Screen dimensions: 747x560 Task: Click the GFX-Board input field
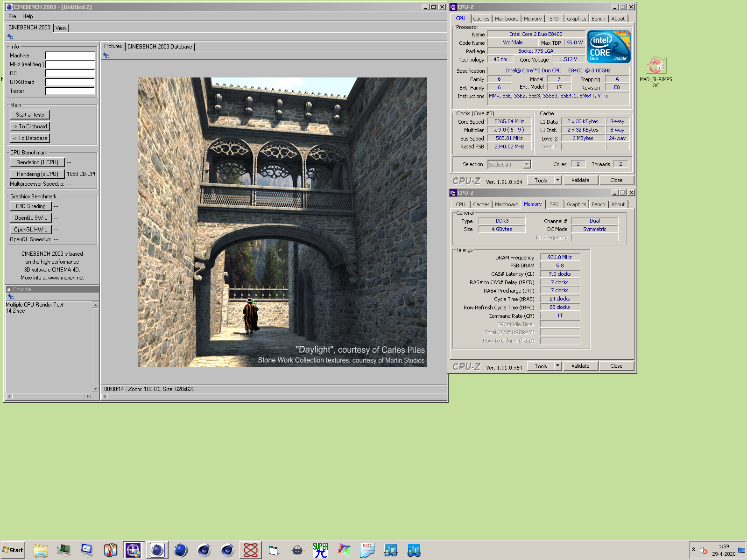pos(70,82)
